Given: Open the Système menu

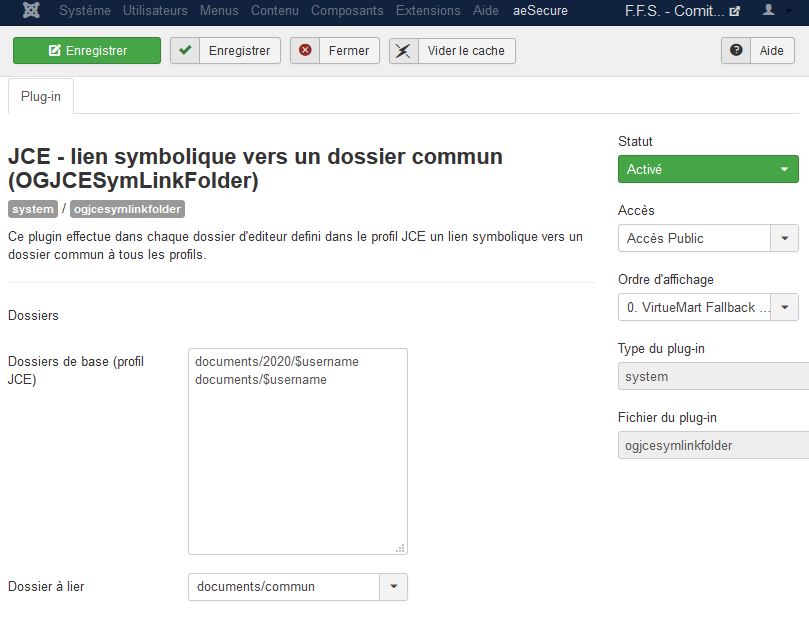Looking at the screenshot, I should click(x=85, y=10).
